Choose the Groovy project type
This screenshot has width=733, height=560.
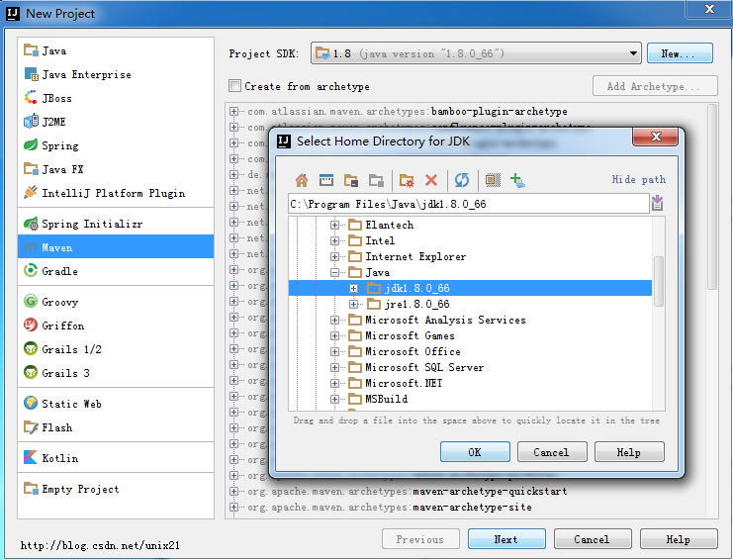point(116,302)
